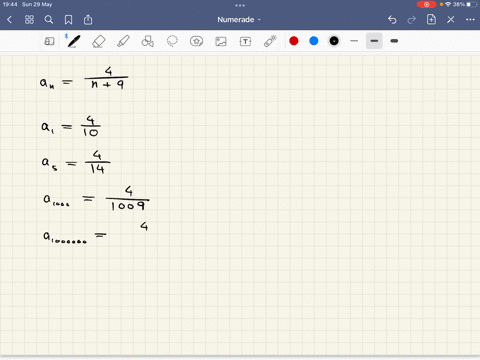
Task: Select the Eraser tool
Action: (98, 41)
